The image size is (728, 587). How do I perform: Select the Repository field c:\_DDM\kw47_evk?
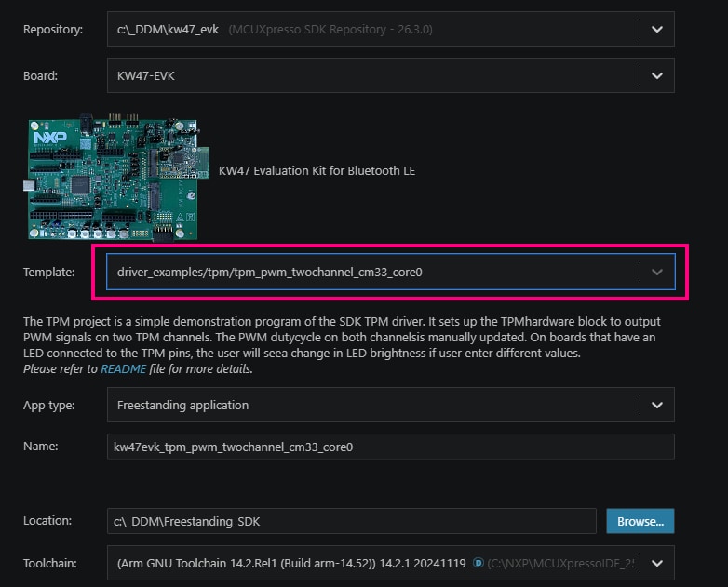(390, 29)
